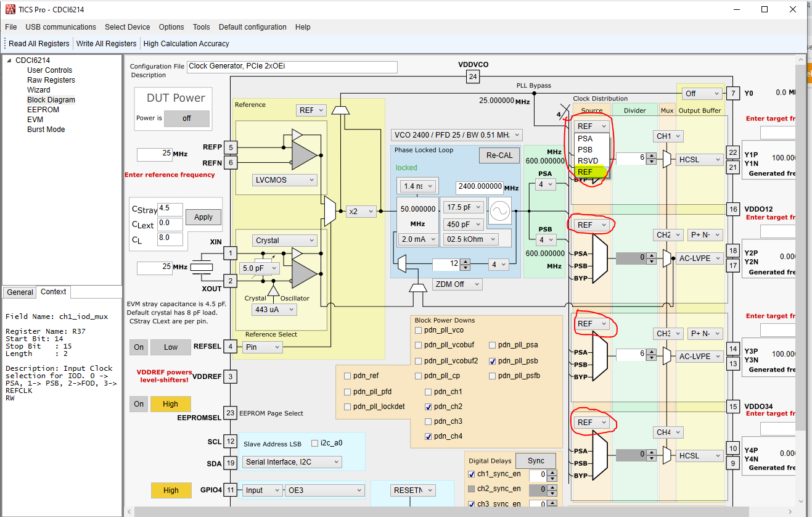This screenshot has height=517, width=812.
Task: Open the ZDM Off dropdown
Action: point(457,284)
